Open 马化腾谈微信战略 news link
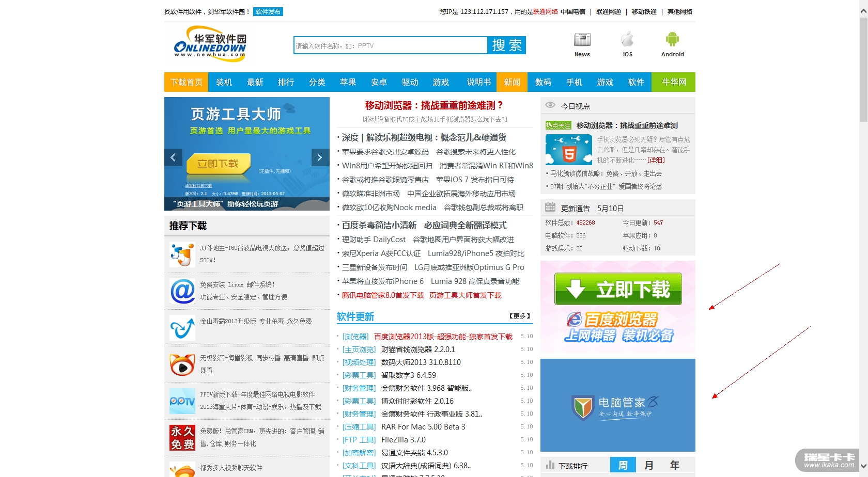 tap(606, 173)
